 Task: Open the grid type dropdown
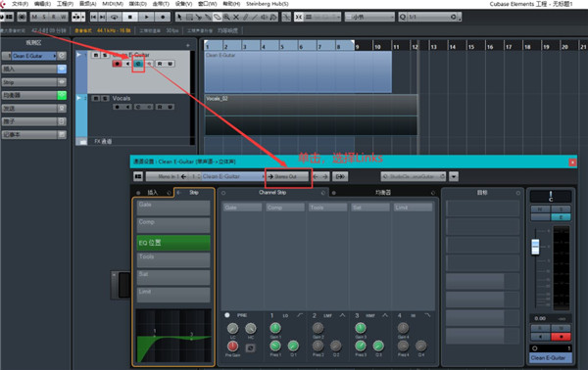(369, 17)
